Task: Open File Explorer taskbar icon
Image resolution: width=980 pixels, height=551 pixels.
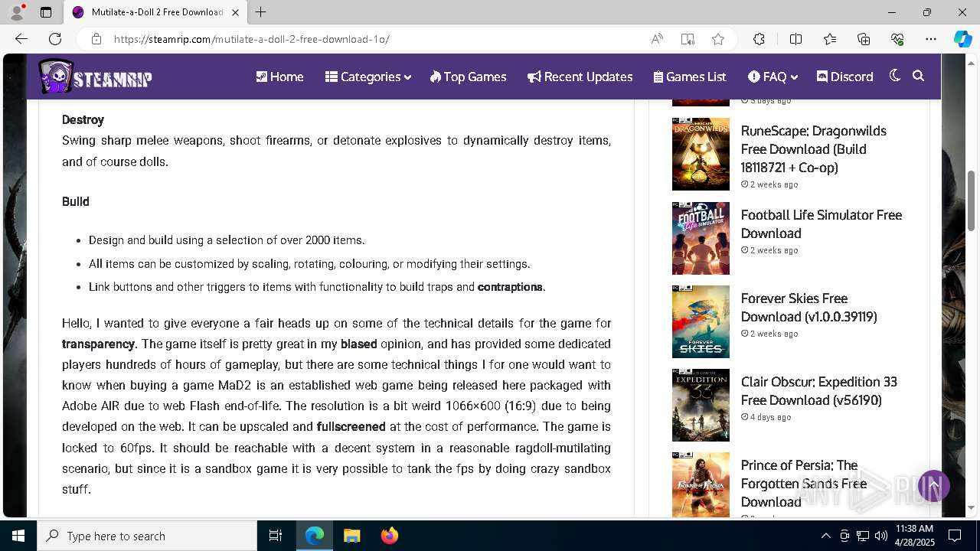Action: [351, 536]
